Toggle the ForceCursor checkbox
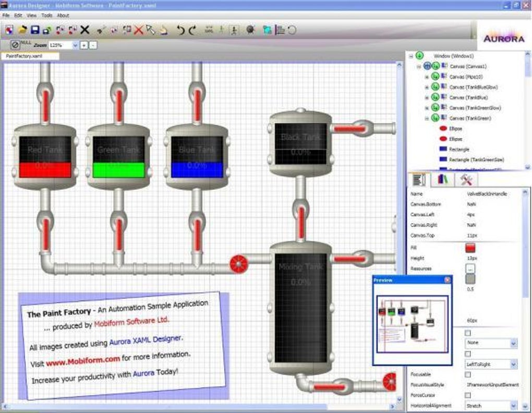532x413 pixels. [x=468, y=395]
